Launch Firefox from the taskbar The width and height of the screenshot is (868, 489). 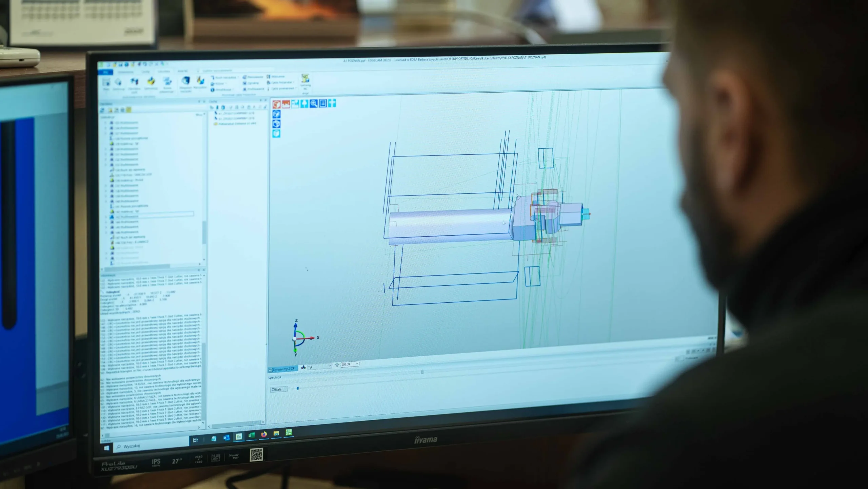tap(264, 435)
